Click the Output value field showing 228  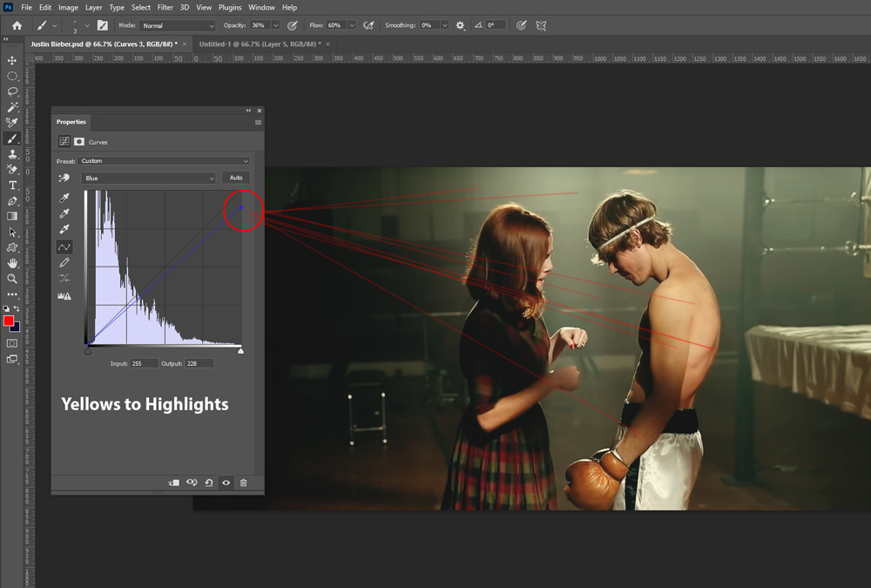pyautogui.click(x=199, y=363)
